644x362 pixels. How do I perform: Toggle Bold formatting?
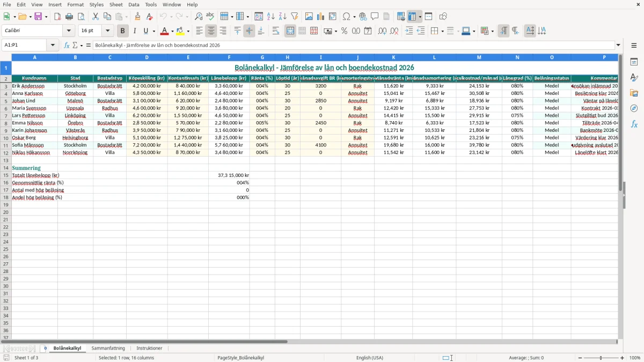tap(123, 31)
